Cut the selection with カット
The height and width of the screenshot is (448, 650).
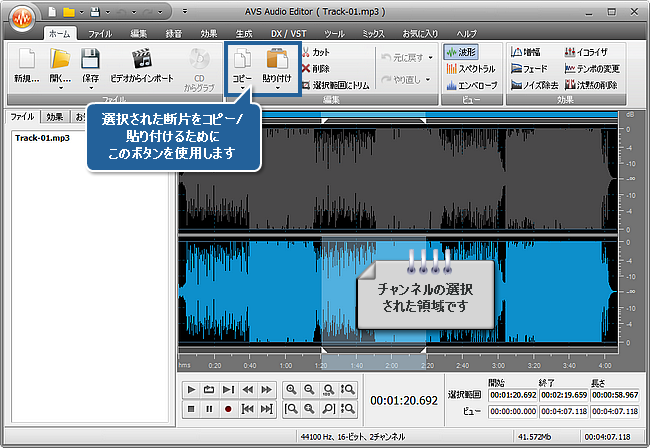(316, 52)
